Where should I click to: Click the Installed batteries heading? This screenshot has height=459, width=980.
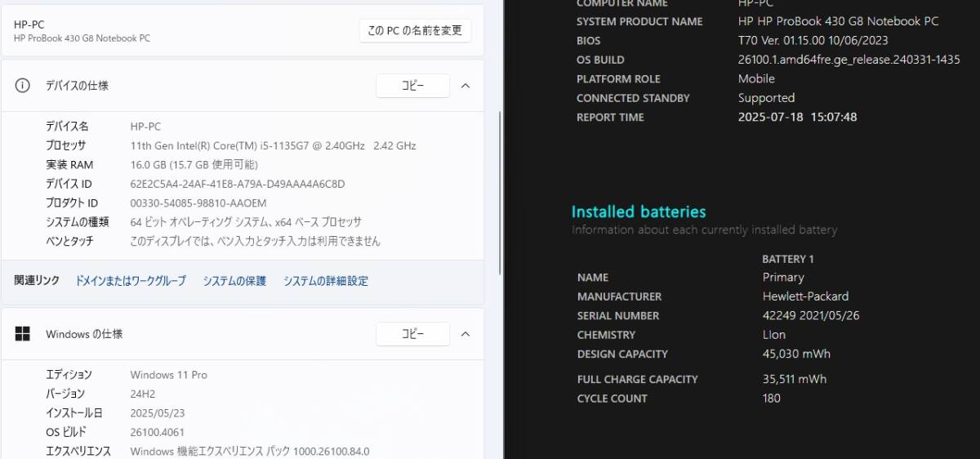click(x=638, y=212)
